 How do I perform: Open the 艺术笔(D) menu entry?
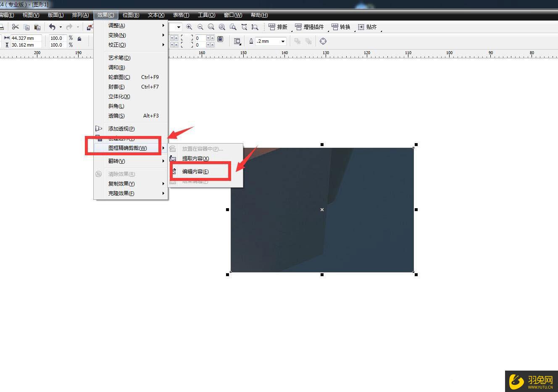(x=119, y=57)
